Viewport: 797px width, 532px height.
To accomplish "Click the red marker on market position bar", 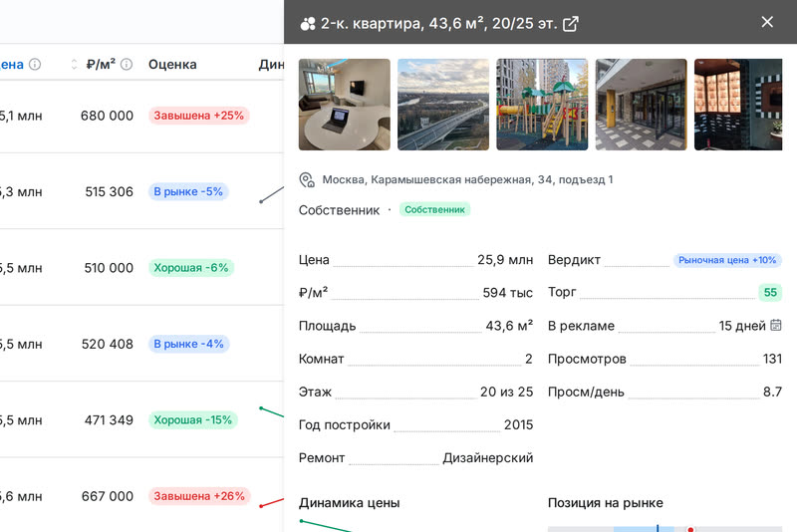I will pyautogui.click(x=690, y=529).
